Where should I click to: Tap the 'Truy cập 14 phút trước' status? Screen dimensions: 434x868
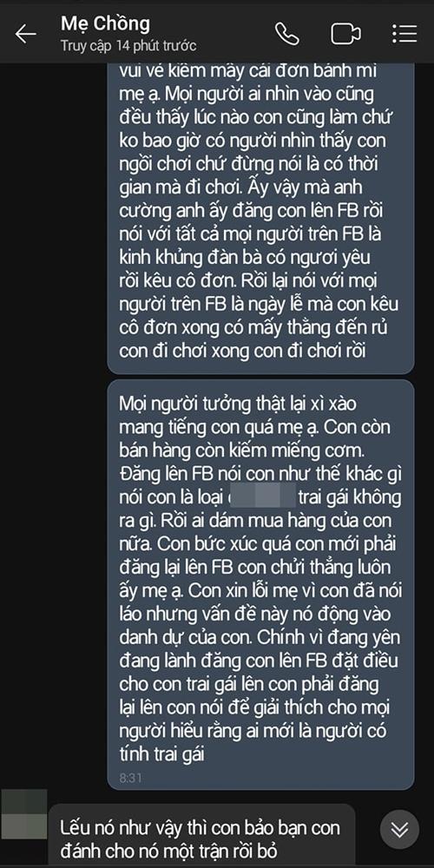128,46
